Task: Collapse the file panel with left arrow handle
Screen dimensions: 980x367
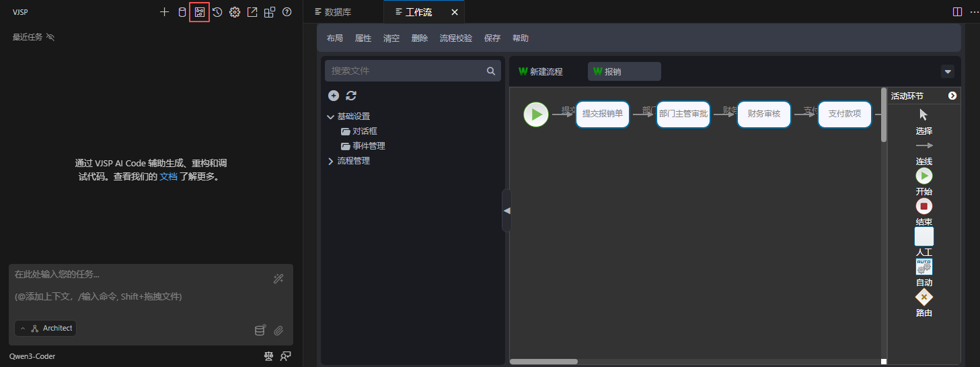Action: [506, 211]
